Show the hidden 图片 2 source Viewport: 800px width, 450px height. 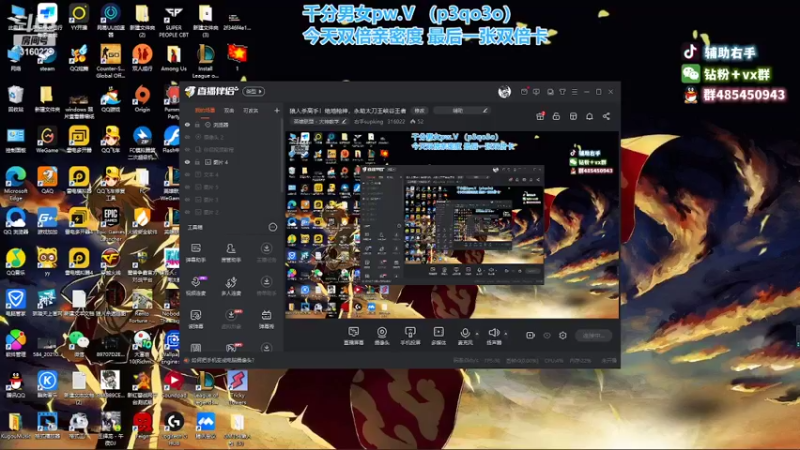tap(187, 212)
